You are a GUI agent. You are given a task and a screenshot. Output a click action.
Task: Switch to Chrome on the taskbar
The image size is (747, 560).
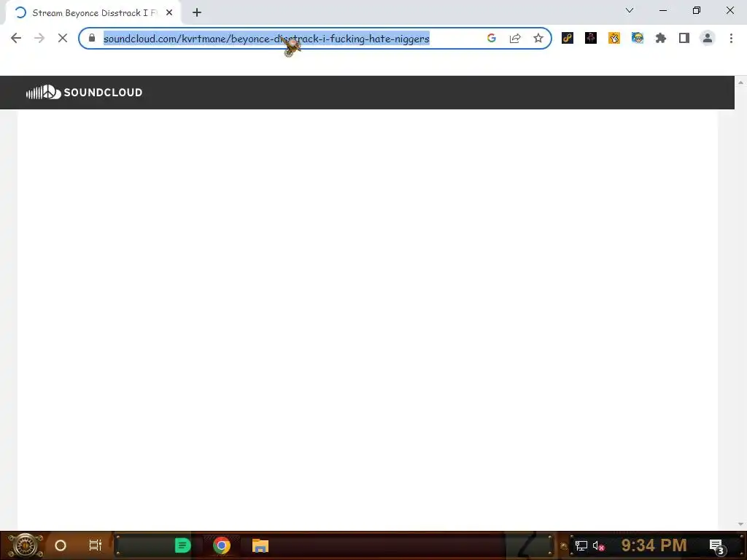coord(222,545)
